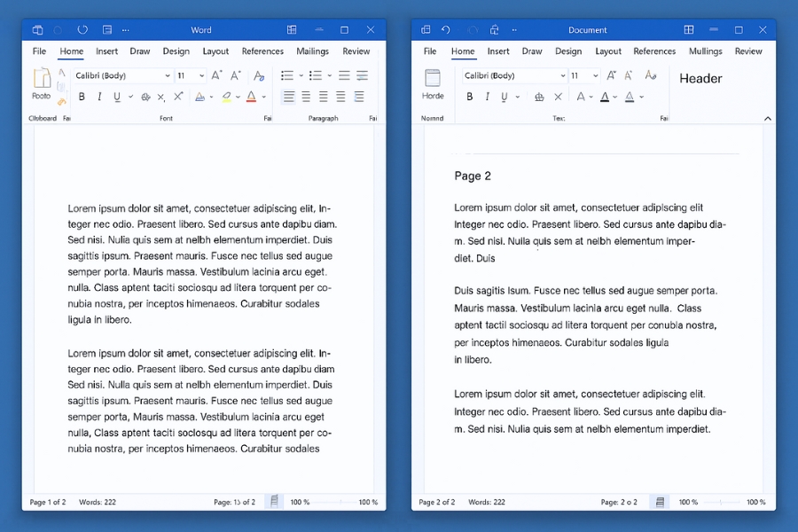Open the Calibri font name dropdown
Viewport: 798px width, 532px height.
pyautogui.click(x=123, y=76)
